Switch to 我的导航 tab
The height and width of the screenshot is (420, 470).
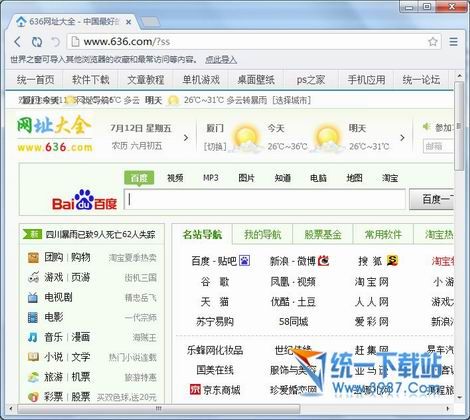point(263,235)
